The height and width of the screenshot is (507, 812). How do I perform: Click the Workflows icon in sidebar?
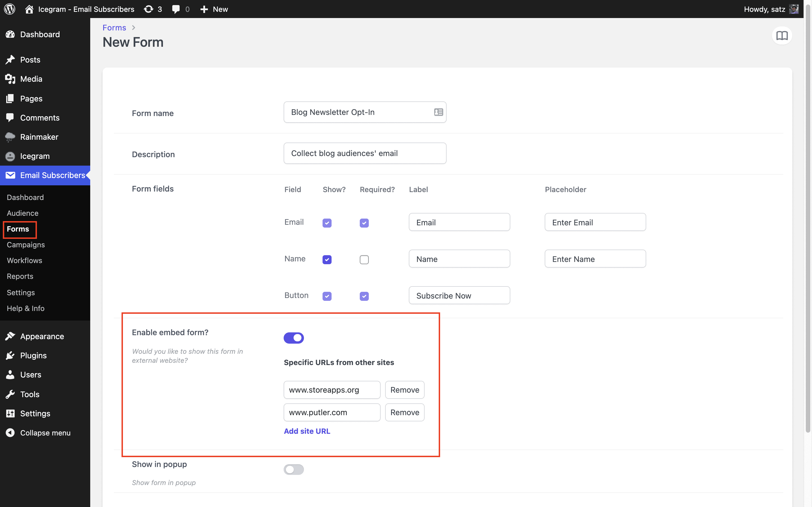(x=23, y=261)
